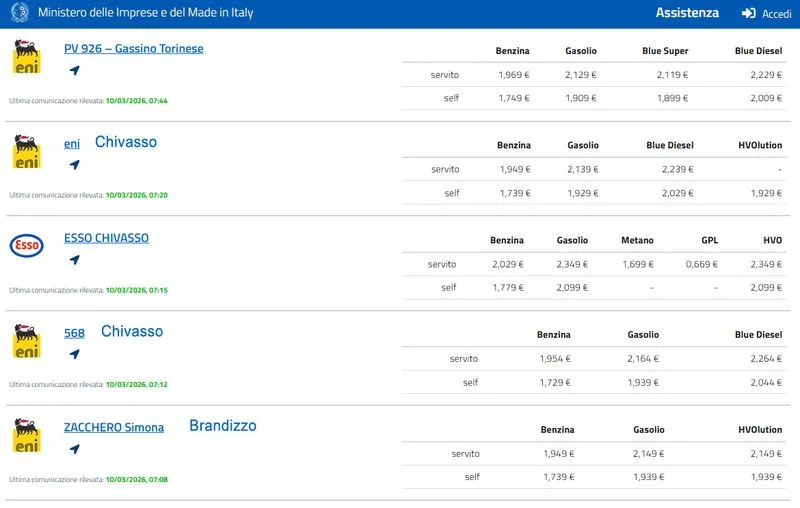Open PV 926 – Gassino Torinese link
The width and height of the screenshot is (800, 508).
(x=133, y=49)
